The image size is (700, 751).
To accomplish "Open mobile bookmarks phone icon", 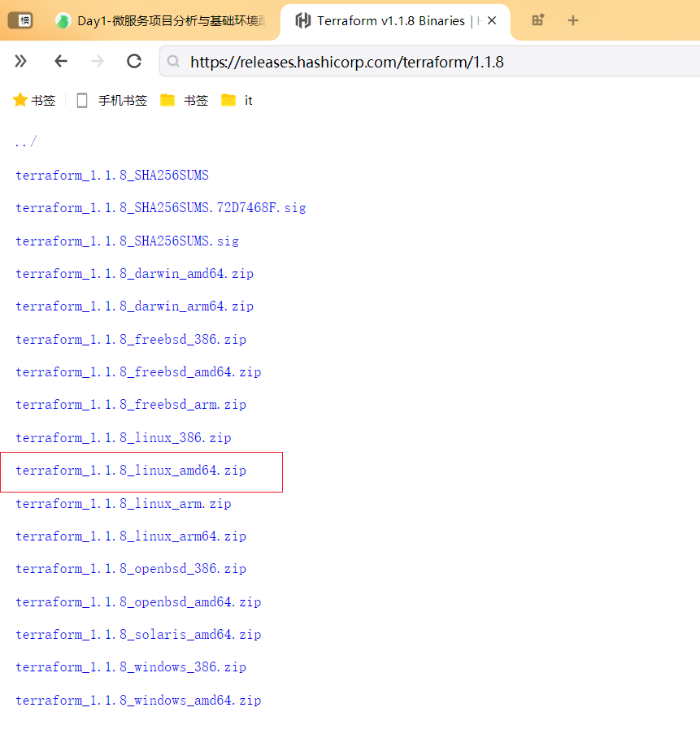I will point(82,101).
